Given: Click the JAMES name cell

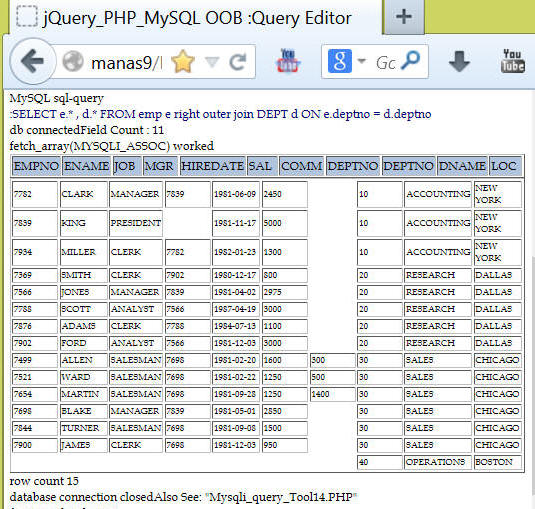Looking at the screenshot, I should point(84,445).
